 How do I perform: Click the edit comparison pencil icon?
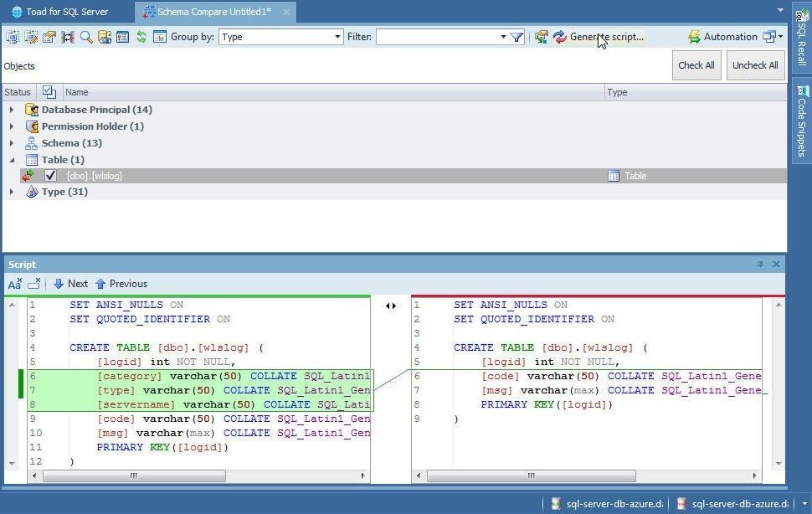[31, 37]
